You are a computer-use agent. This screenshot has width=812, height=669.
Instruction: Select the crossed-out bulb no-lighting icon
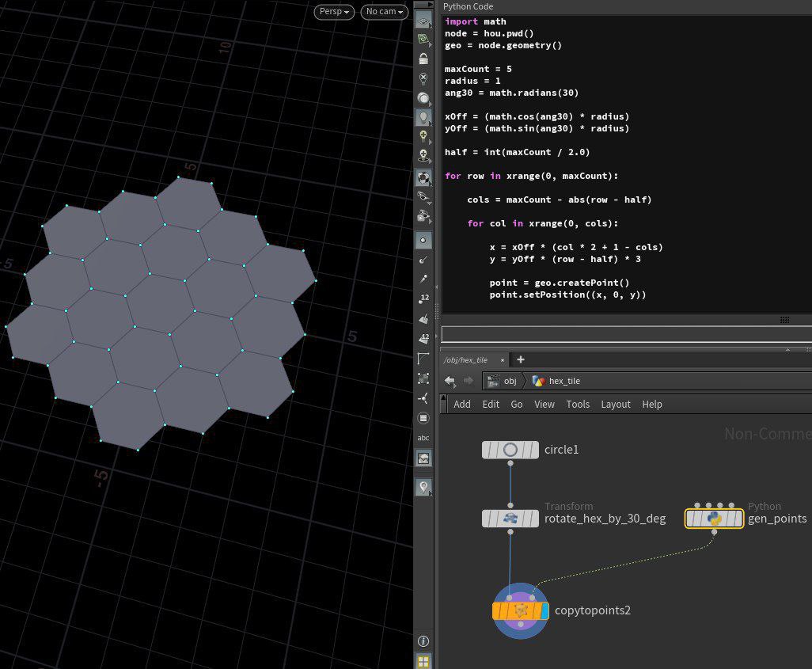423,78
